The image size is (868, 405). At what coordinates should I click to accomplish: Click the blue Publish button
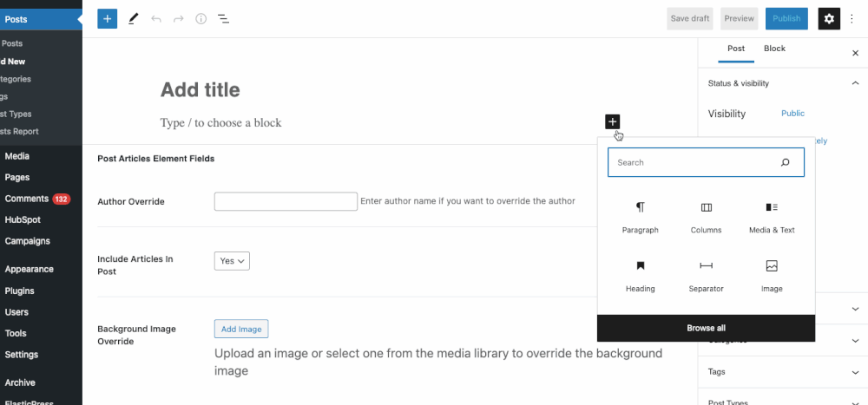[786, 19]
